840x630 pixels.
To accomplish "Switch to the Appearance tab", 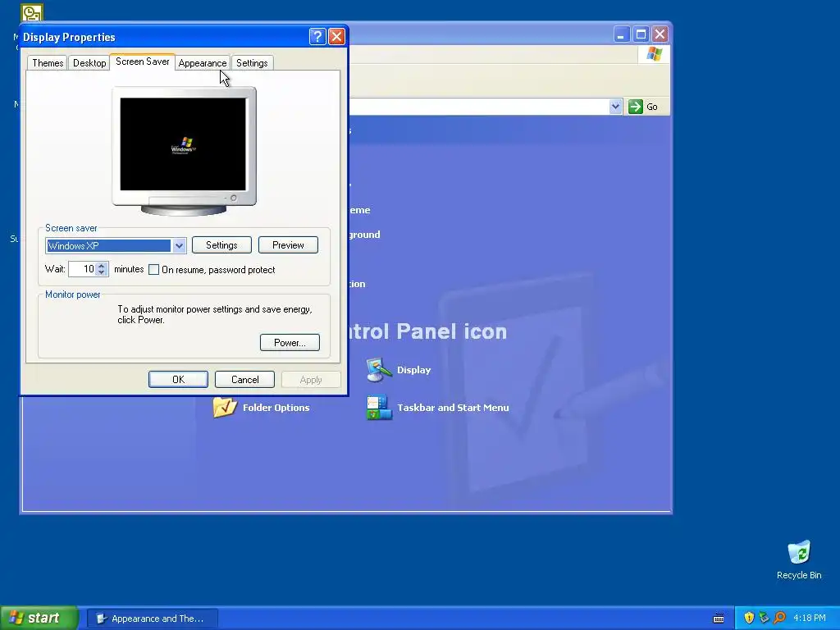I will click(x=203, y=63).
